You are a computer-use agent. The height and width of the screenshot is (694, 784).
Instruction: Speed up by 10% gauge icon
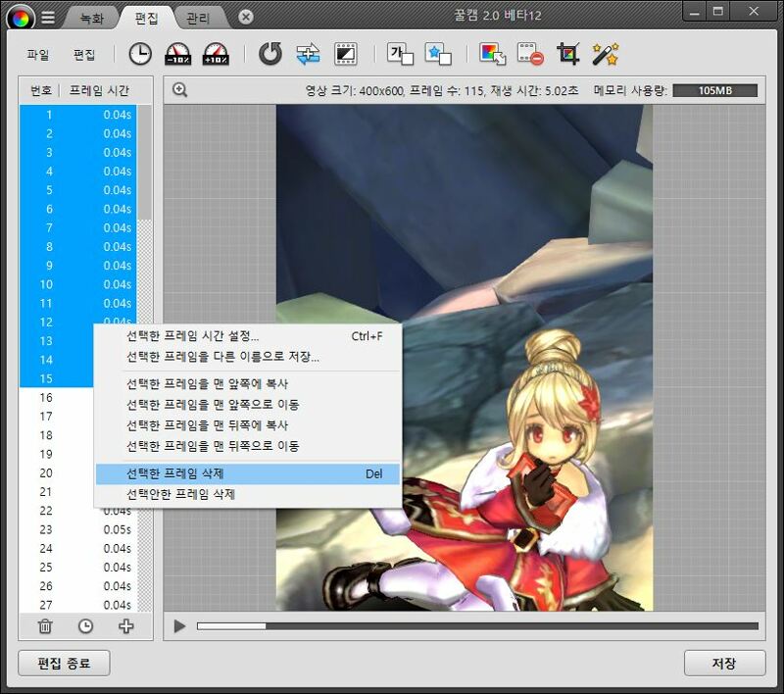216,54
